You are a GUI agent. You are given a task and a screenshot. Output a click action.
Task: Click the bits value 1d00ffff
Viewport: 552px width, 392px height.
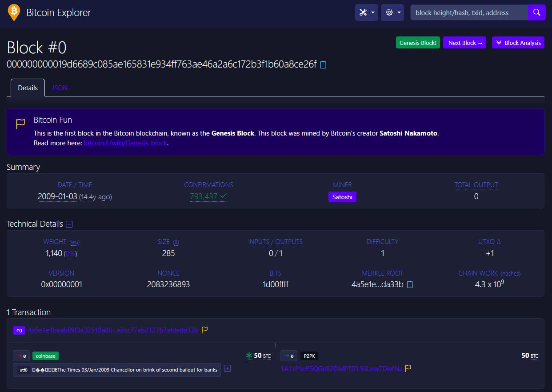(276, 284)
